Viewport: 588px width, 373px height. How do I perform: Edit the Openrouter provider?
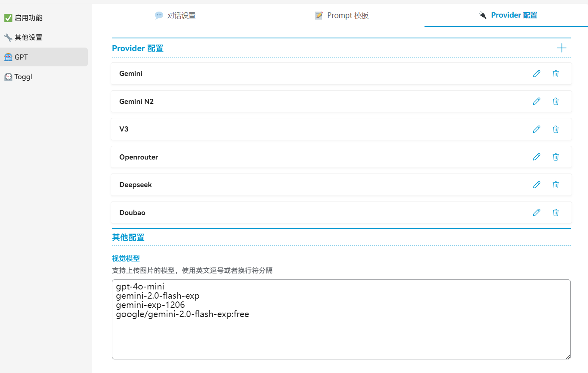[536, 157]
